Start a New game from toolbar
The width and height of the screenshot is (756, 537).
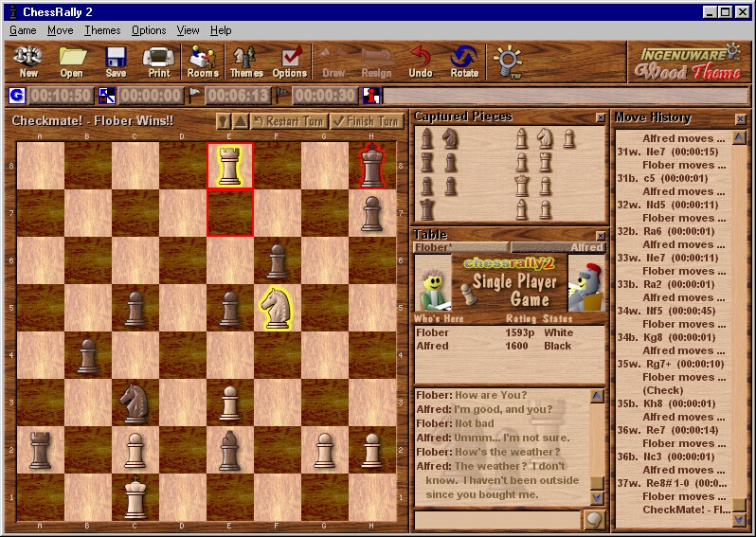point(28,62)
